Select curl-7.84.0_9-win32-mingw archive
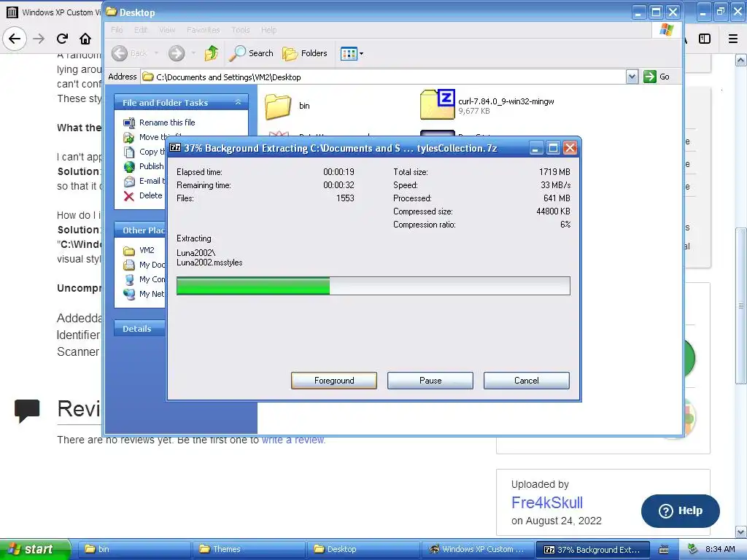The height and width of the screenshot is (560, 747). [486, 105]
